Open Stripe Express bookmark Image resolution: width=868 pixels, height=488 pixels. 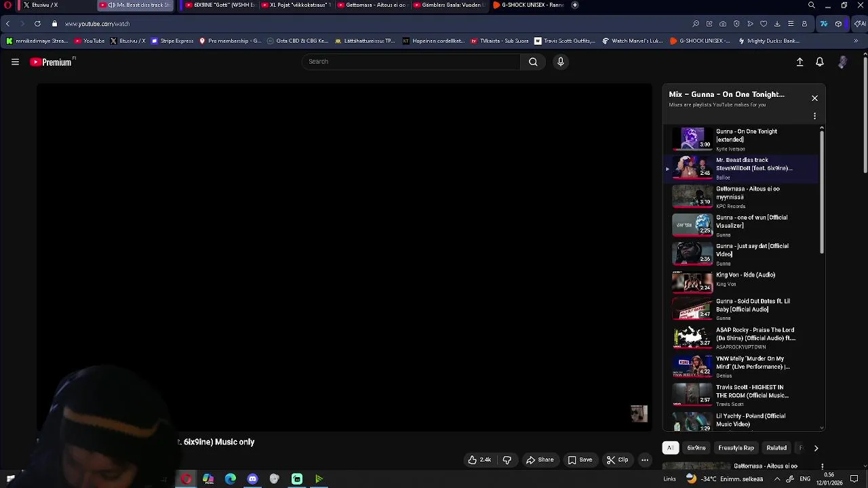click(172, 41)
